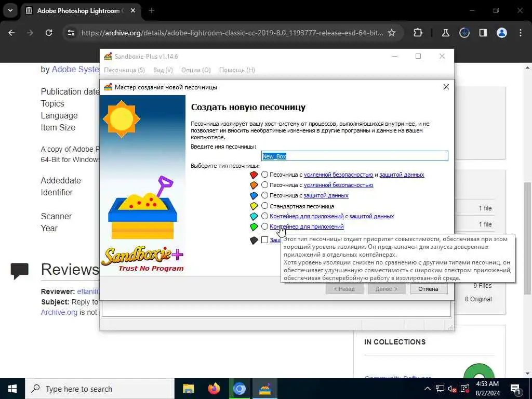The height and width of the screenshot is (399, 532).
Task: Open Chrome extensions puzzle icon
Action: (x=418, y=33)
